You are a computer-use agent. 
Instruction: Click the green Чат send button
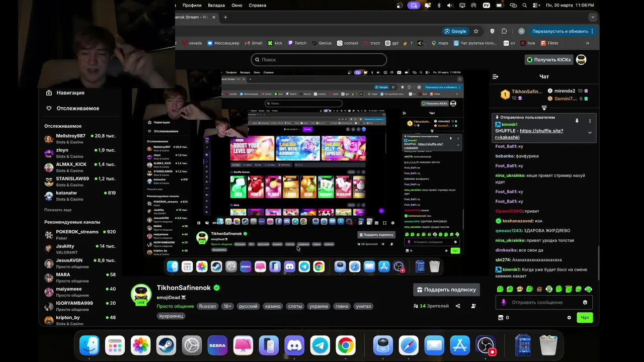point(585,318)
